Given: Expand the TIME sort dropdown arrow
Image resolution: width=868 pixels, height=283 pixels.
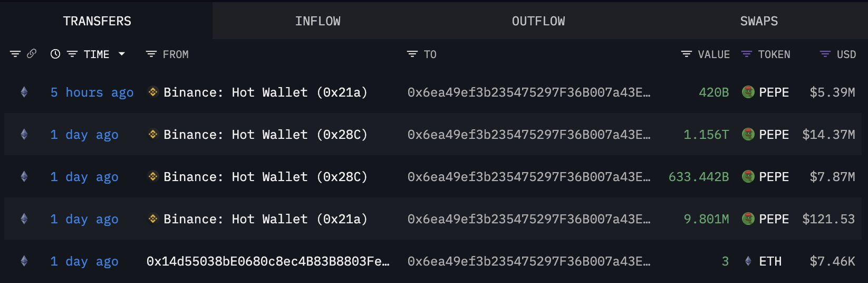Looking at the screenshot, I should click(122, 54).
